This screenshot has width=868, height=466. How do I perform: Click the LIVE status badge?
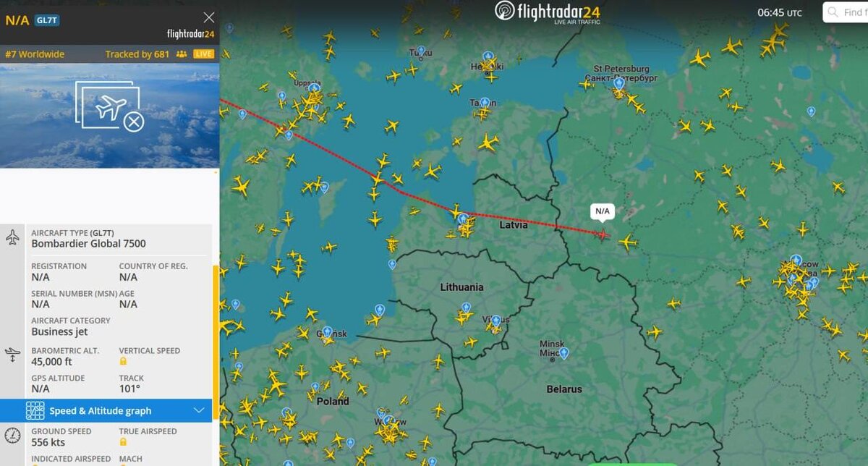204,54
